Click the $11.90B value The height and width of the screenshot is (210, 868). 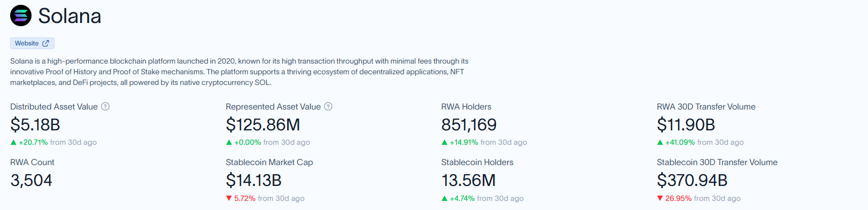point(686,125)
